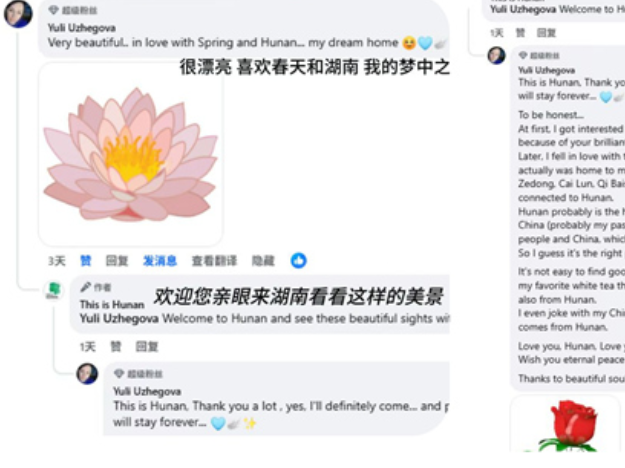Open Yuli Uzhegova's profile picture at top left

(x=18, y=14)
